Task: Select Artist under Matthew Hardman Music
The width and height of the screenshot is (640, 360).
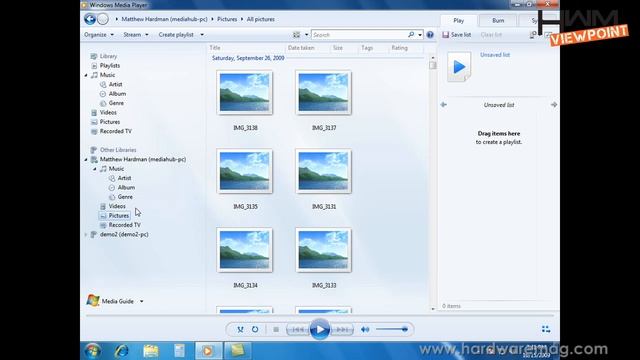Action: pos(124,178)
